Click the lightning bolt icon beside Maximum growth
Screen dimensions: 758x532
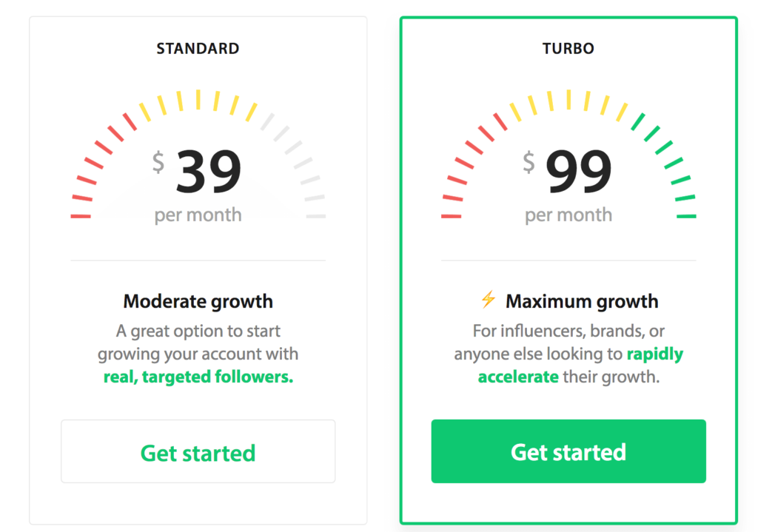pos(489,300)
